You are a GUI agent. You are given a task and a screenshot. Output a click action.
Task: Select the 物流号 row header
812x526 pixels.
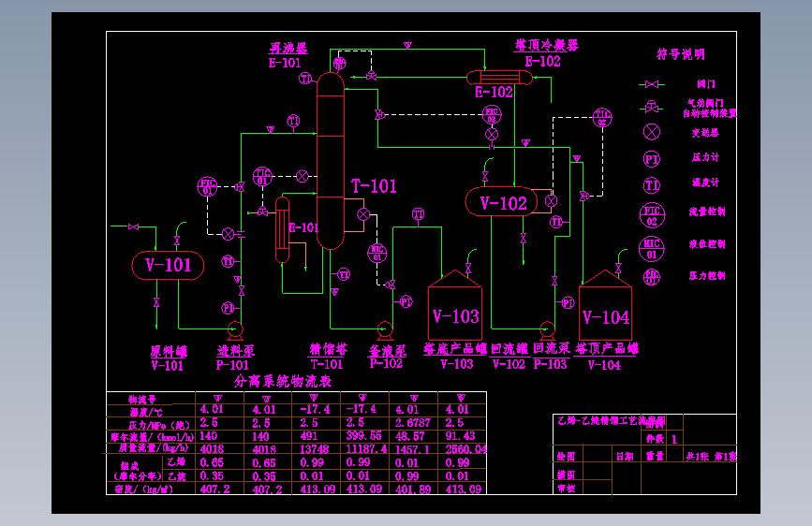[x=142, y=399]
